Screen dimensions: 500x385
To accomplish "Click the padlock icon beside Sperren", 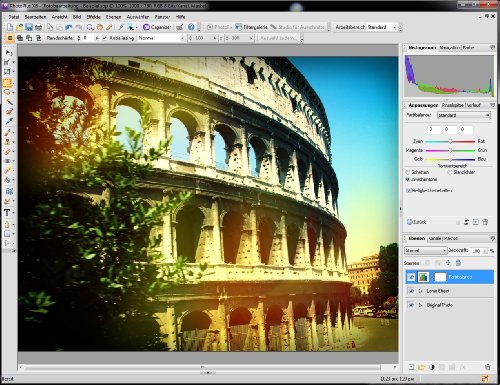I will click(x=458, y=263).
